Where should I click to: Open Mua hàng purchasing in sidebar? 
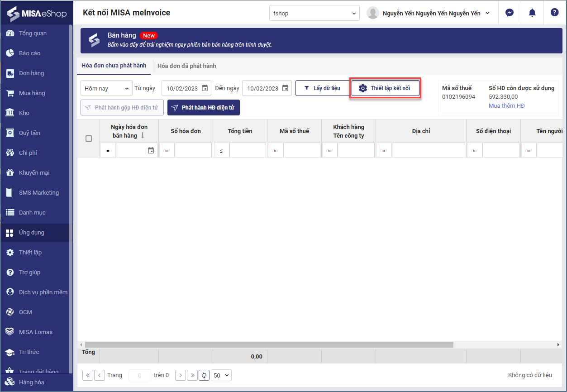pos(34,93)
